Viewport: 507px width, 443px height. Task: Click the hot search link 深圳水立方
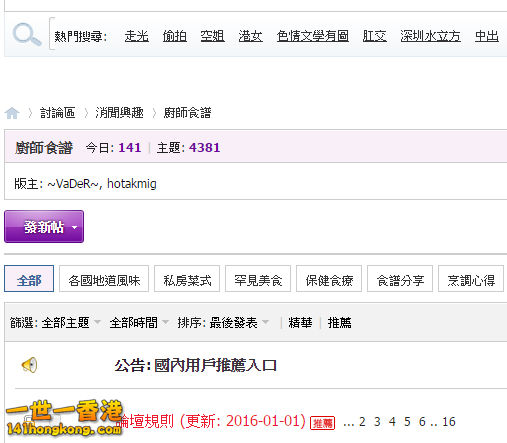(x=430, y=36)
